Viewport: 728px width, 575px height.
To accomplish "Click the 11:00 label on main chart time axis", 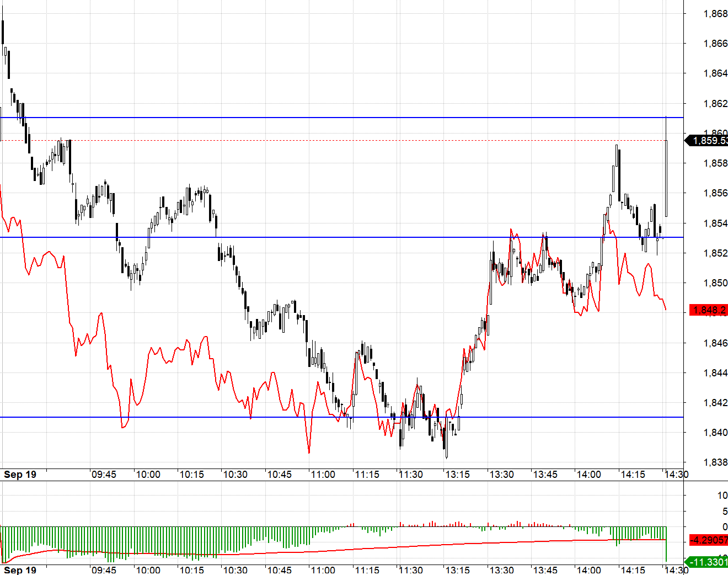I will tap(323, 475).
